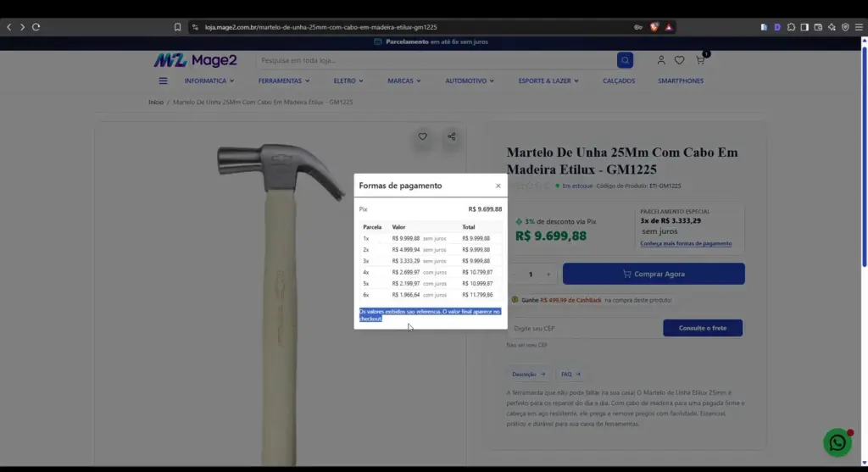Open the browser wallet icon
Viewport: 868px width, 472px height.
point(818,26)
